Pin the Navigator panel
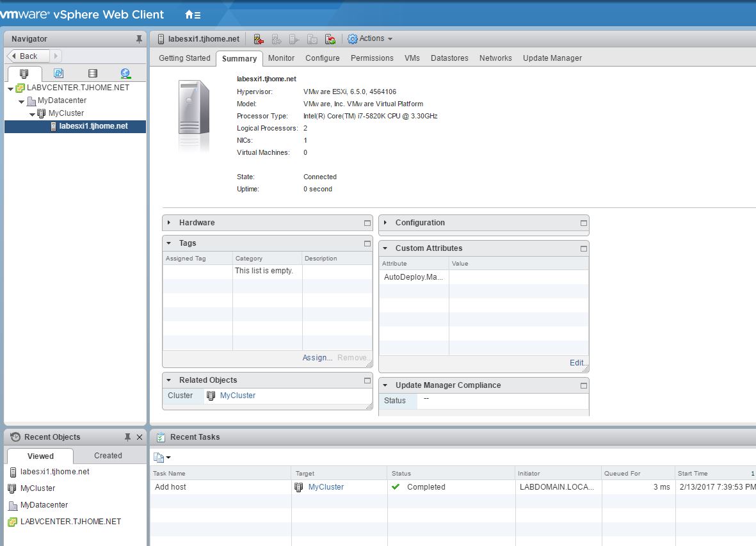Viewport: 756px width, 546px height. click(139, 39)
